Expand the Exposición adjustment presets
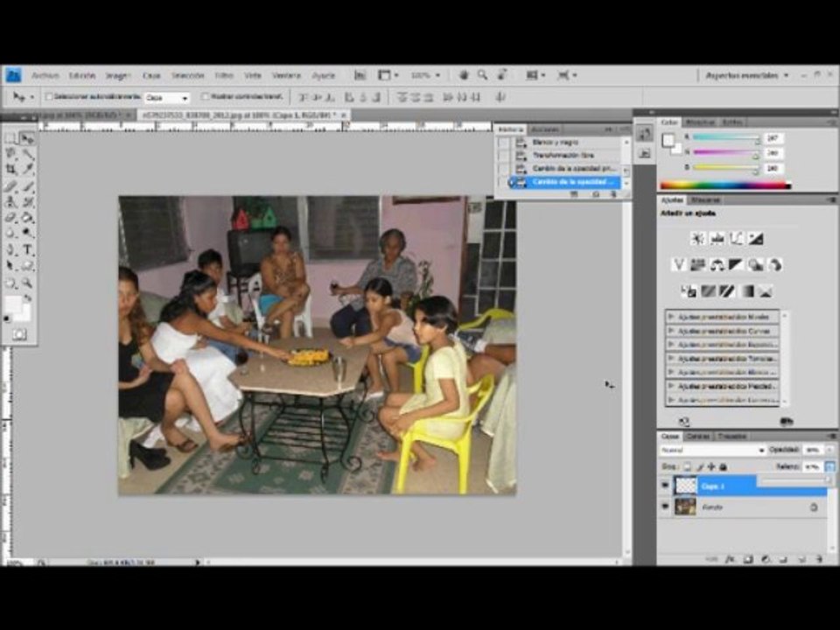The height and width of the screenshot is (630, 840). pyautogui.click(x=671, y=345)
